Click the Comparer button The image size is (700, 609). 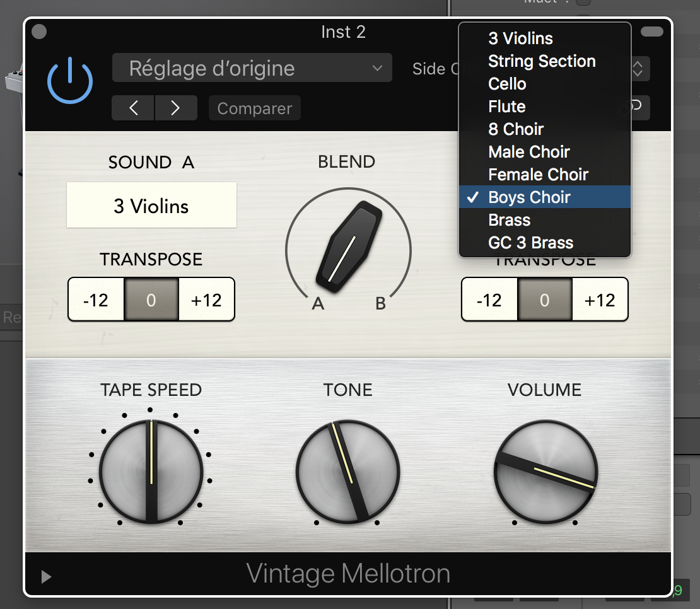point(255,108)
